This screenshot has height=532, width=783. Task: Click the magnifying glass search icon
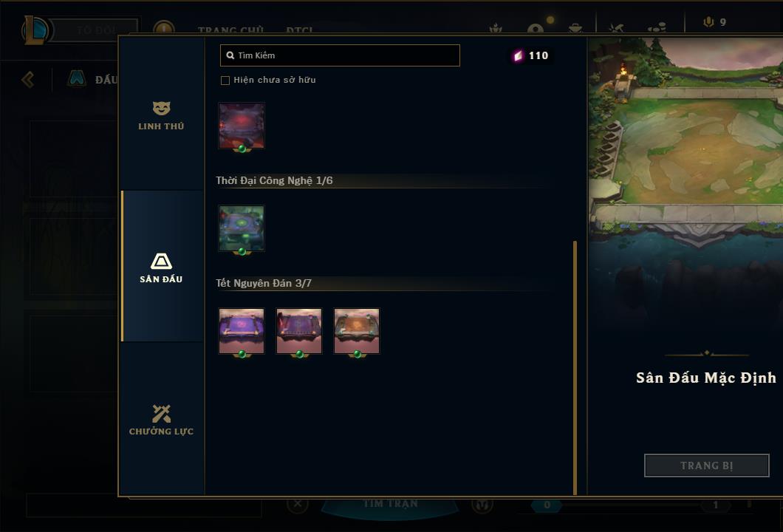pyautogui.click(x=230, y=55)
